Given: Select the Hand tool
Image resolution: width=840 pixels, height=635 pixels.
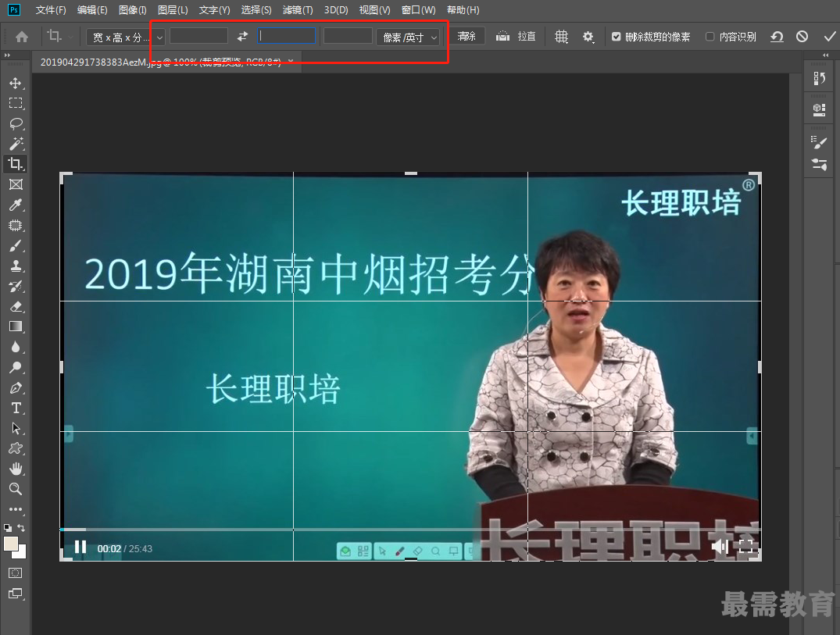Looking at the screenshot, I should click(x=16, y=469).
